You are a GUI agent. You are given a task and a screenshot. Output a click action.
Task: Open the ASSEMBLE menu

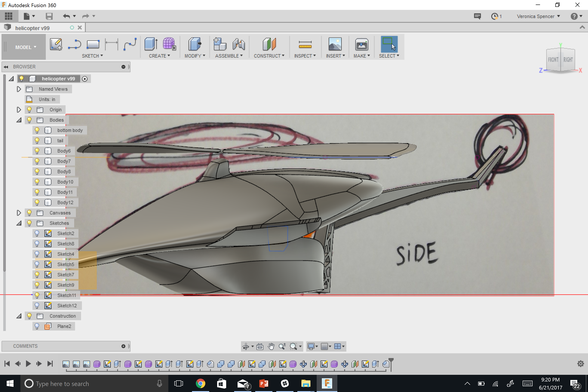229,56
